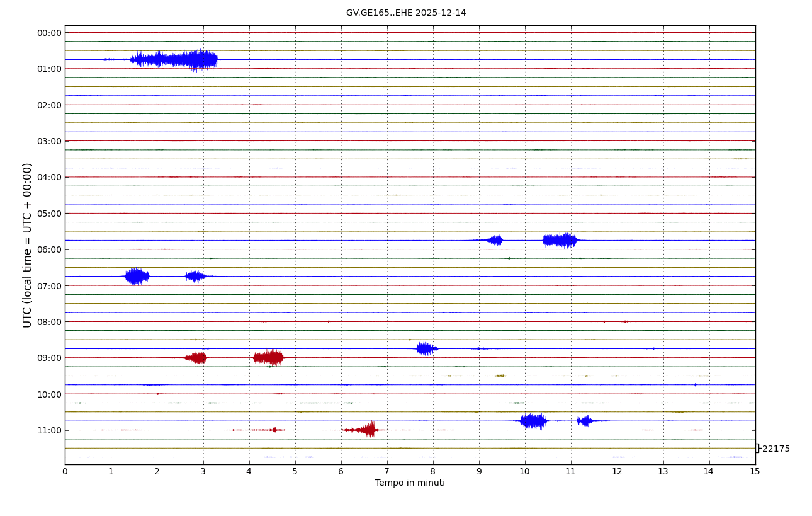
Task: Click the blue event near minute 11 before 06:00
Action: click(560, 240)
